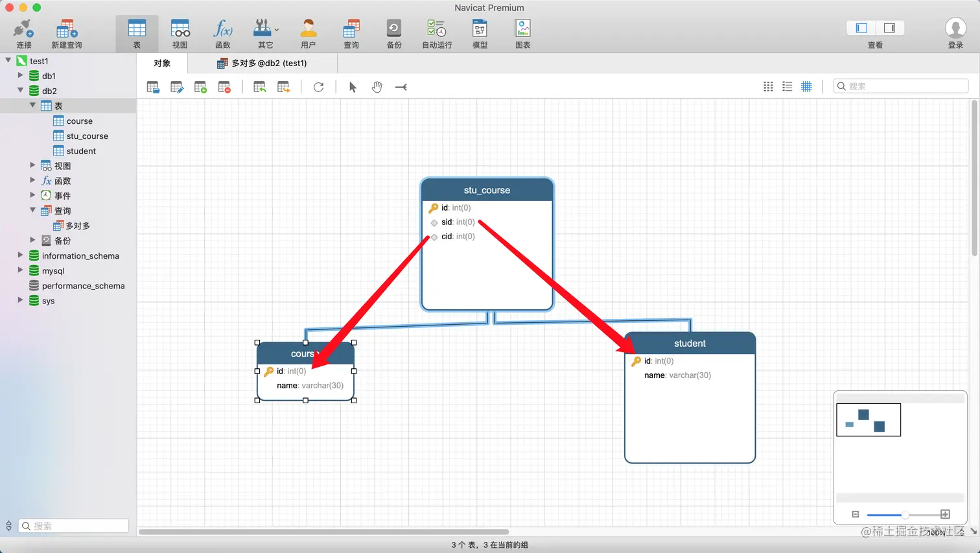
Task: Expand the 事件 events group
Action: click(x=32, y=195)
